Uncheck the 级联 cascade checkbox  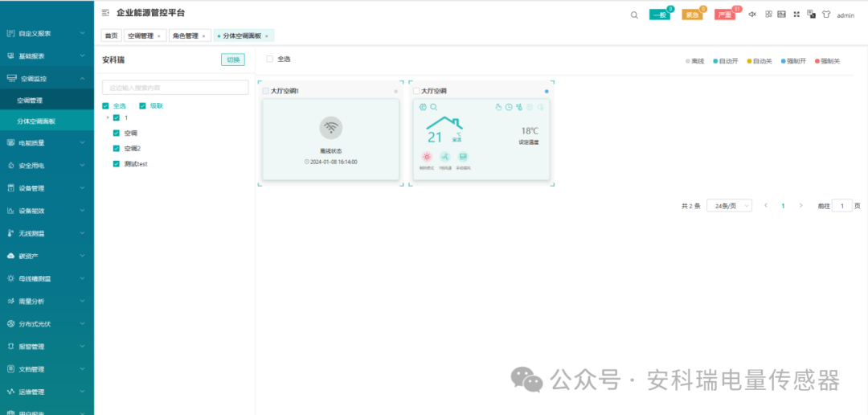tap(142, 105)
